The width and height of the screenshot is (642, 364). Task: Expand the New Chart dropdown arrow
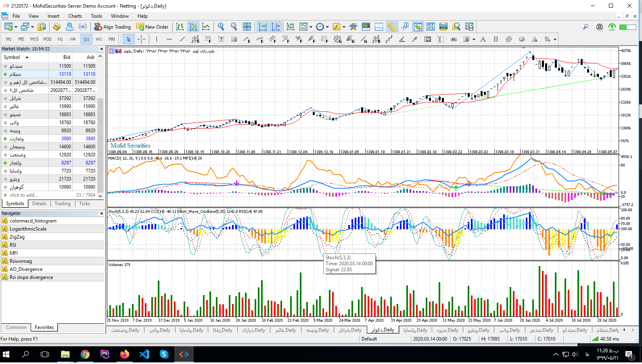pyautogui.click(x=16, y=27)
